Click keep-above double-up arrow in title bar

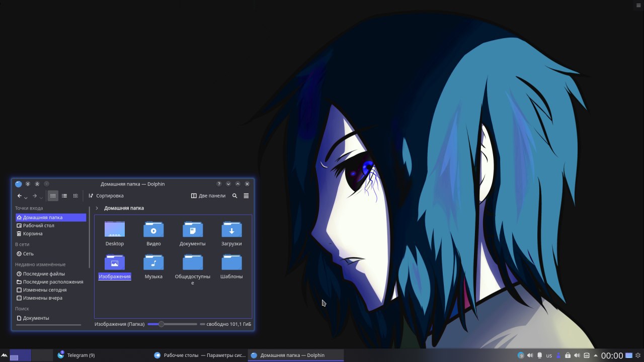pyautogui.click(x=37, y=184)
